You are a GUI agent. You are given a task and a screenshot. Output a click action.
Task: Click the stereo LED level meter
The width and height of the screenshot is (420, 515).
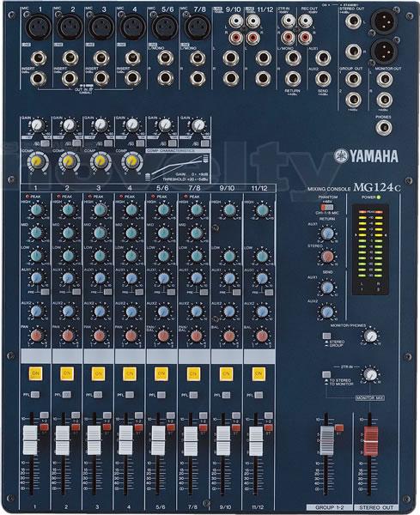[x=370, y=249]
